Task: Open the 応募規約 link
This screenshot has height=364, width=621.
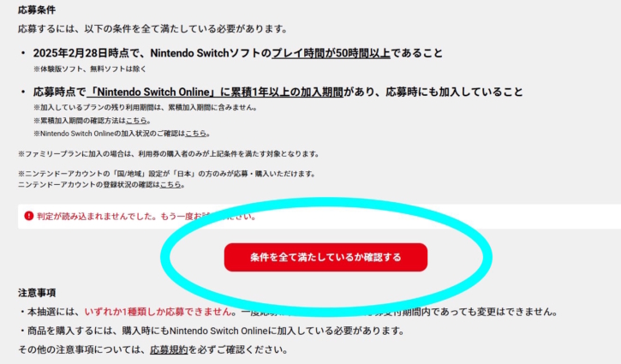Action: coord(169,349)
